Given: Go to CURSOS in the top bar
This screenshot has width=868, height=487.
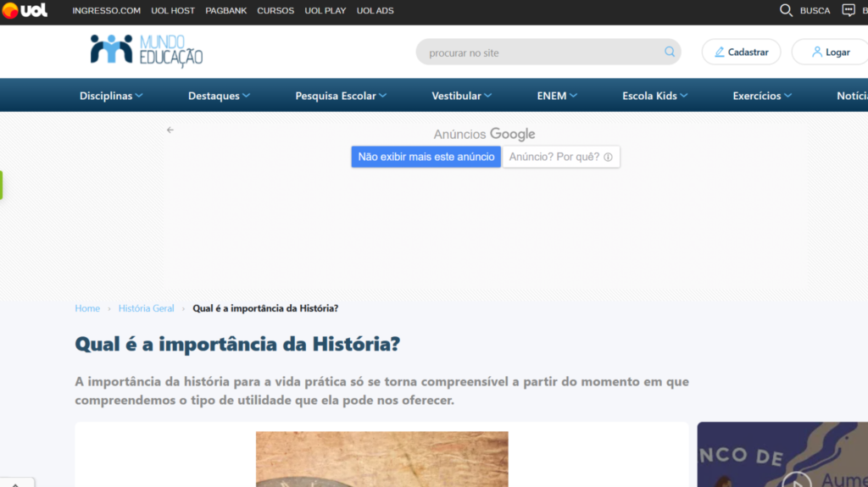Looking at the screenshot, I should [x=275, y=10].
